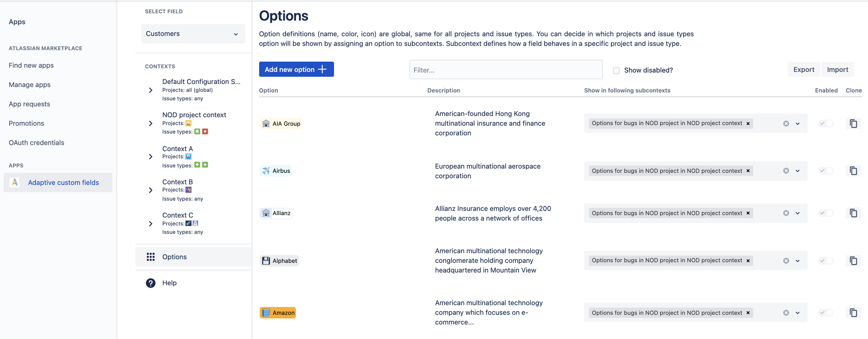Open Find new apps in the sidebar
The width and height of the screenshot is (868, 339).
click(x=31, y=66)
